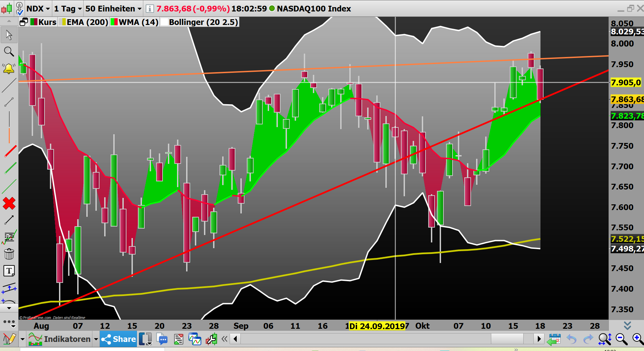Select the text annotation tool
Screen dimensions: 644x351
pos(9,271)
